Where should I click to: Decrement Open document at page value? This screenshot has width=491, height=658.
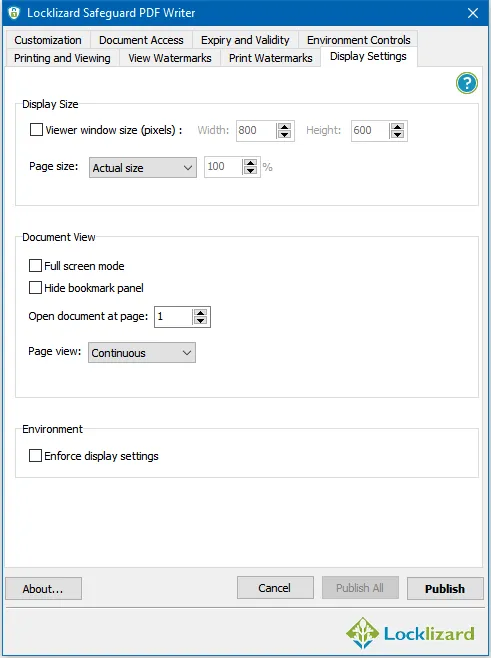point(201,320)
